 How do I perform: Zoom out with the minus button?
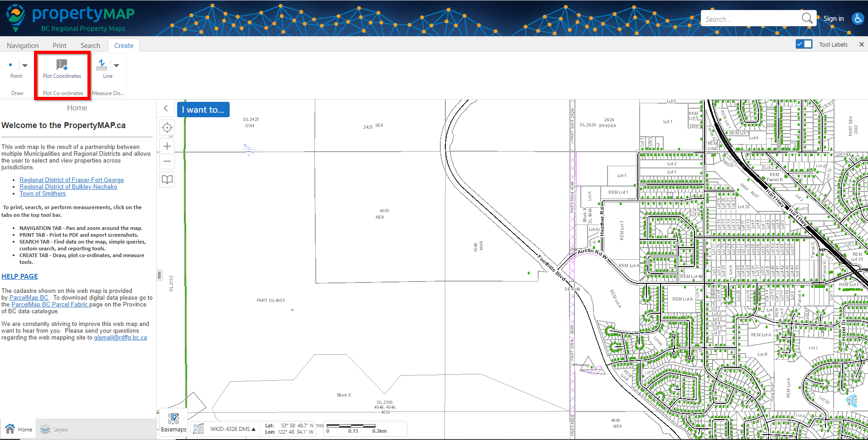coord(167,161)
